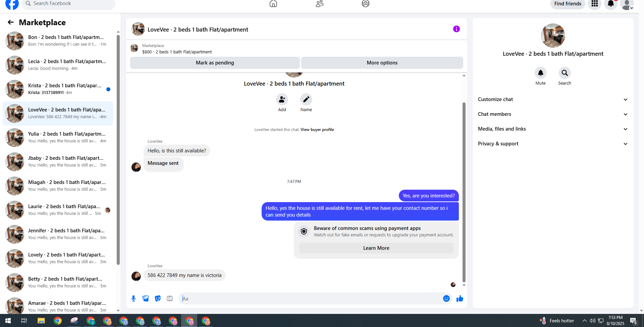
Task: Go back using the Marketplace arrow
Action: (x=11, y=22)
